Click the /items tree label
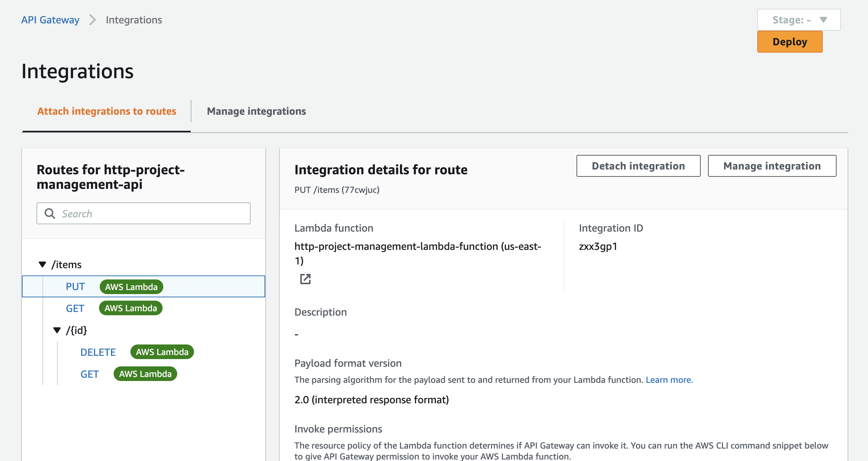868x461 pixels. tap(66, 264)
